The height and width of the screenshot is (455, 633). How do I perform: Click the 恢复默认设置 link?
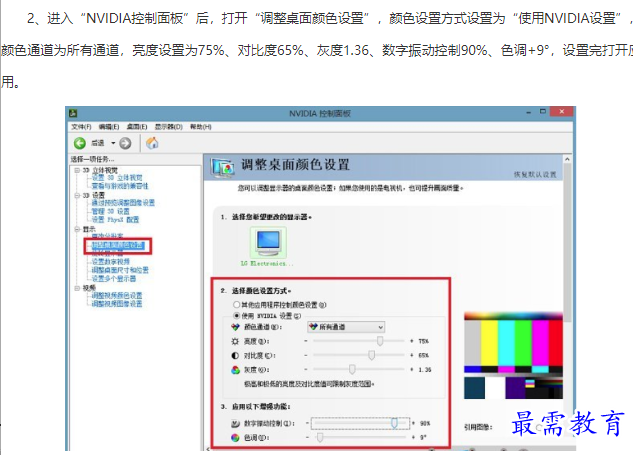pyautogui.click(x=535, y=174)
